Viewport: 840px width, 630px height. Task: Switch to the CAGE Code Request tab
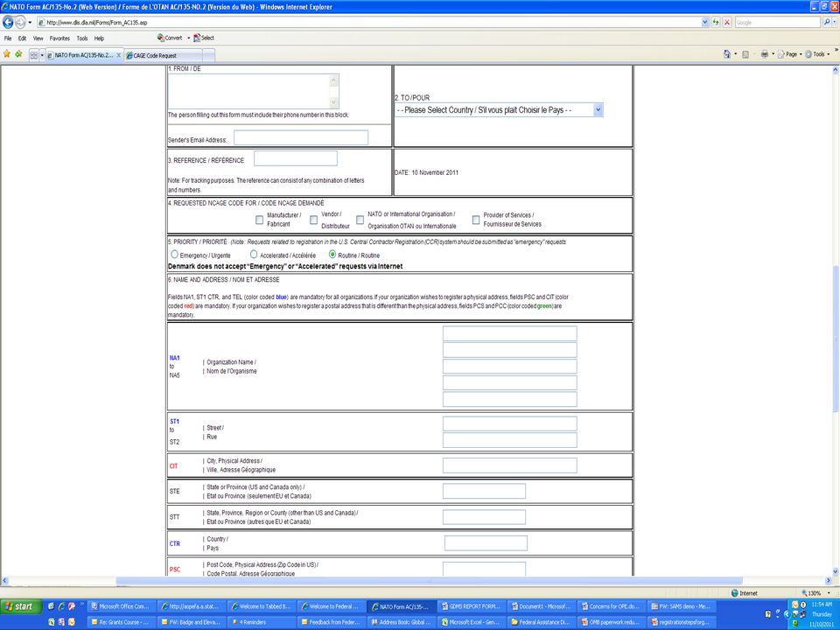[x=163, y=55]
